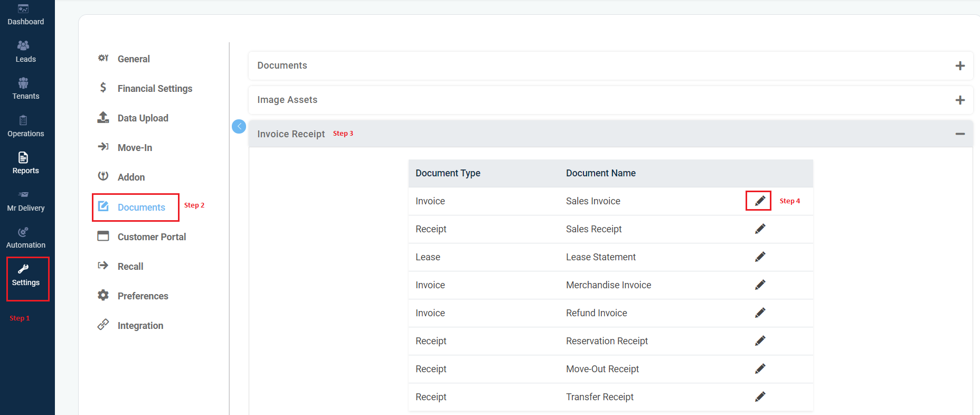Click the Invoice Receipt section title
This screenshot has width=980, height=415.
[291, 134]
